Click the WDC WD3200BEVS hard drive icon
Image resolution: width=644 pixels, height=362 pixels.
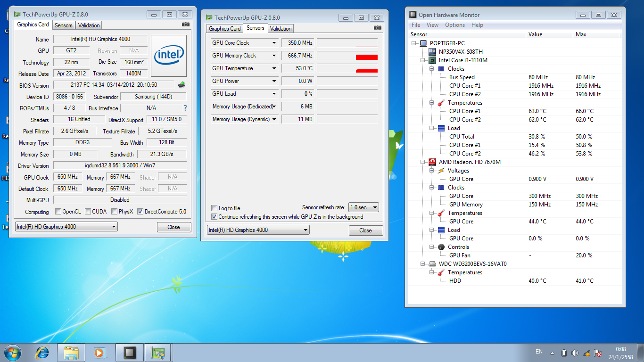432,264
